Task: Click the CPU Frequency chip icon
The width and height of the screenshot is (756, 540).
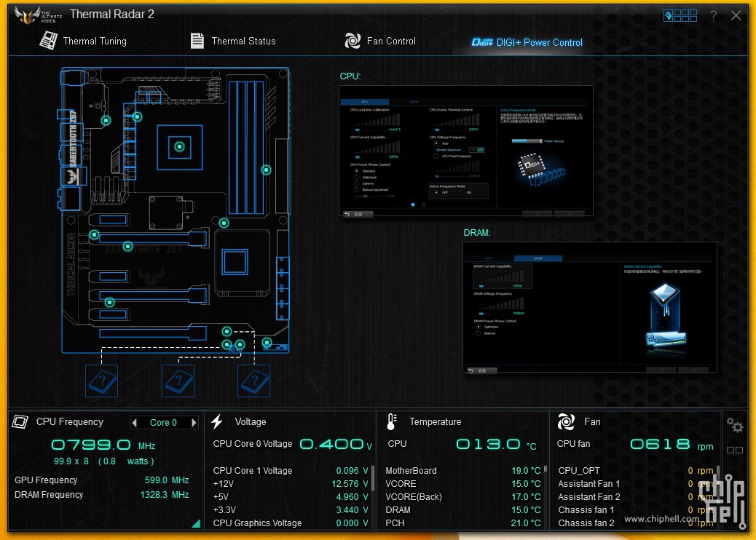Action: click(20, 421)
